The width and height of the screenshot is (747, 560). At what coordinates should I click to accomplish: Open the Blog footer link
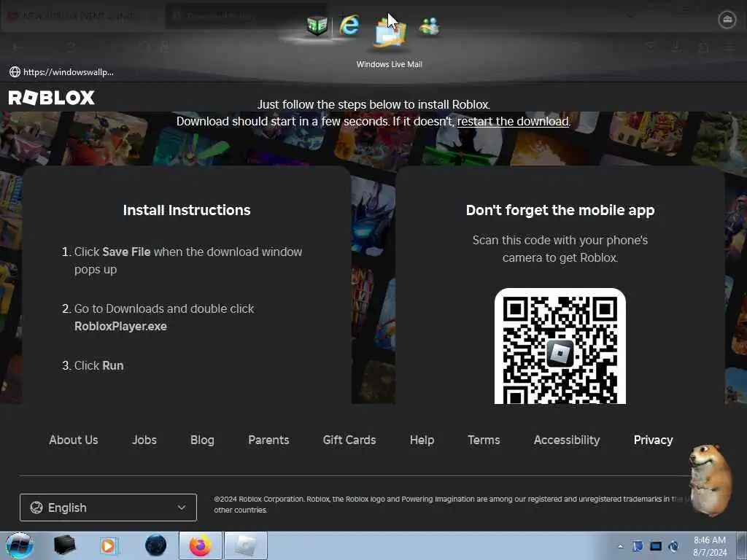[x=203, y=440]
